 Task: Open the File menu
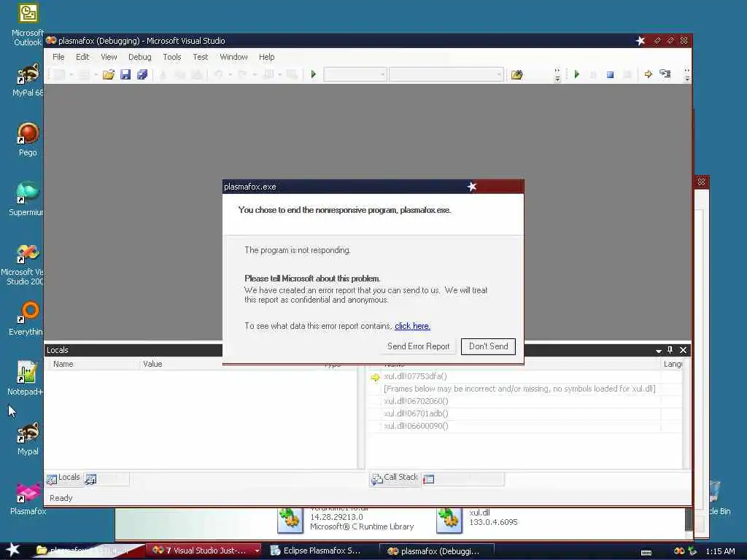58,57
